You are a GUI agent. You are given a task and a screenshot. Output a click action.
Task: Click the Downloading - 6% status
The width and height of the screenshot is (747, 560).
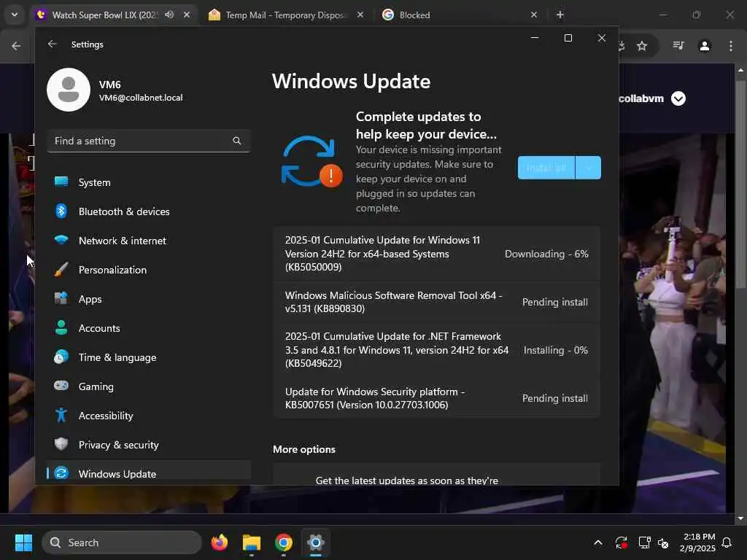pos(546,254)
